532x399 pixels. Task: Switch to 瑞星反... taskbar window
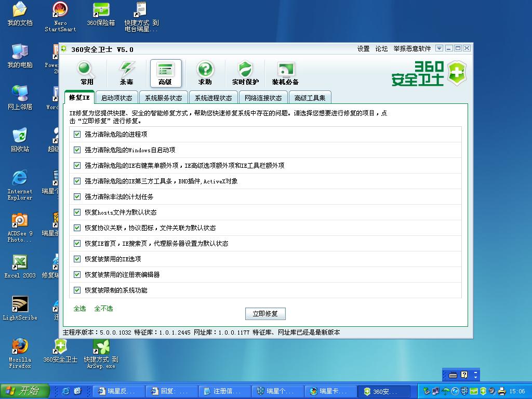click(119, 391)
